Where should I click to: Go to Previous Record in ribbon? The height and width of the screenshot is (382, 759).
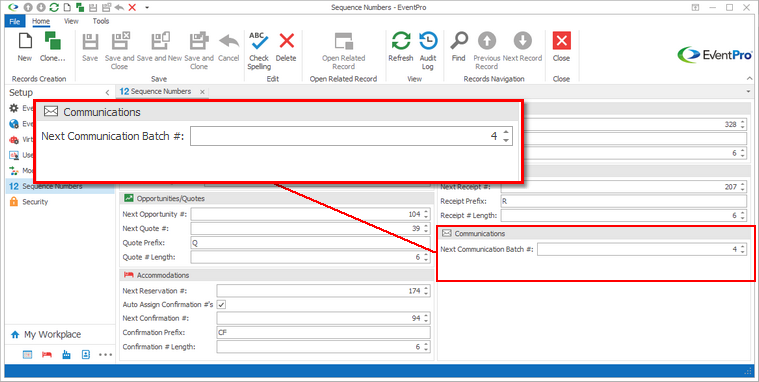[x=486, y=51]
